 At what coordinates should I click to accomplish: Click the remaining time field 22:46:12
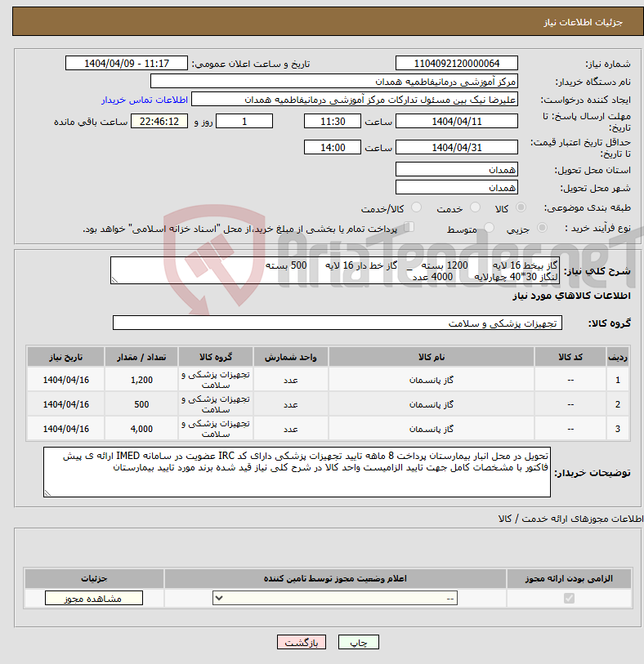coord(159,122)
